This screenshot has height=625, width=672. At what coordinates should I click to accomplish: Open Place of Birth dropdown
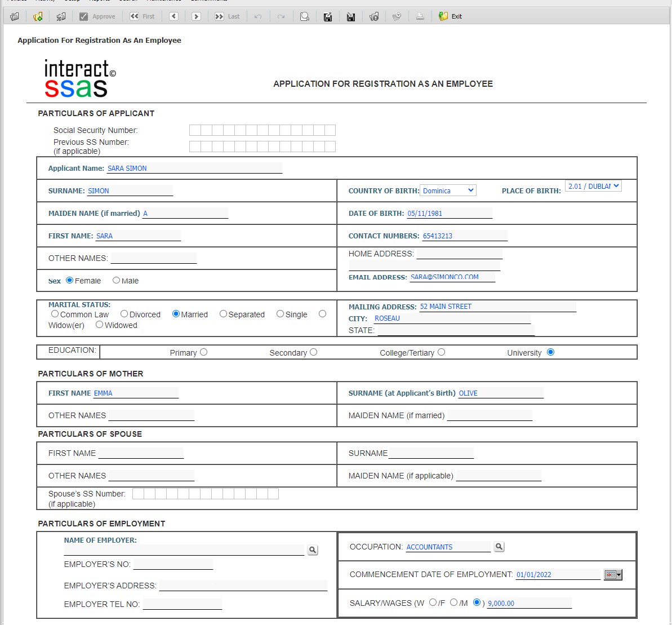click(x=593, y=186)
